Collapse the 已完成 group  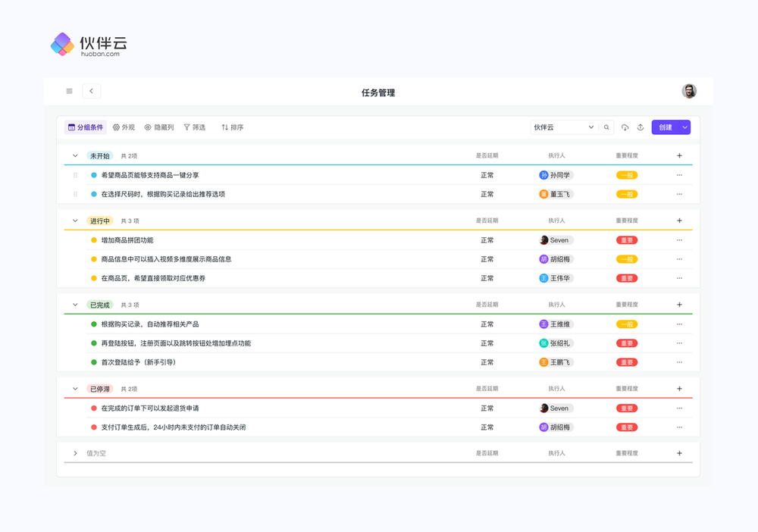[75, 305]
